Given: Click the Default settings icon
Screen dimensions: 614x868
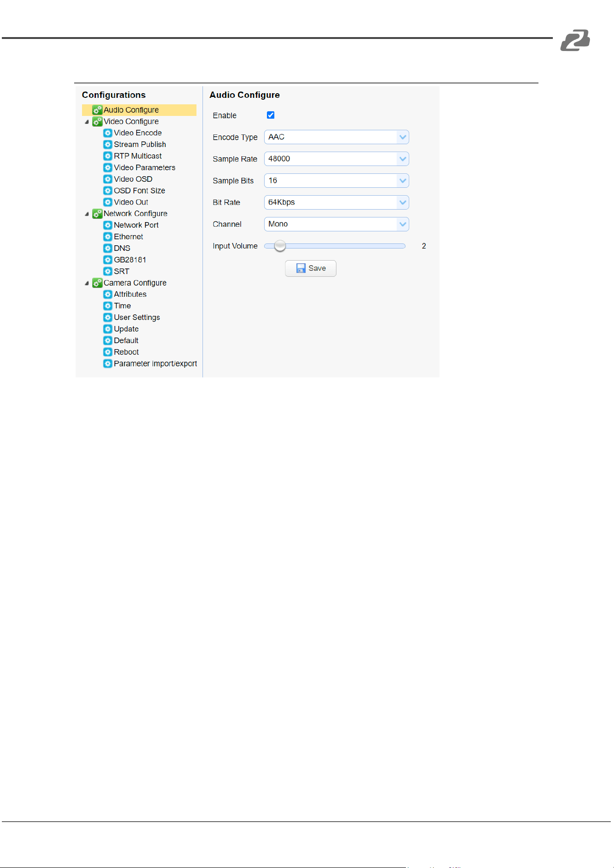Looking at the screenshot, I should click(x=108, y=340).
